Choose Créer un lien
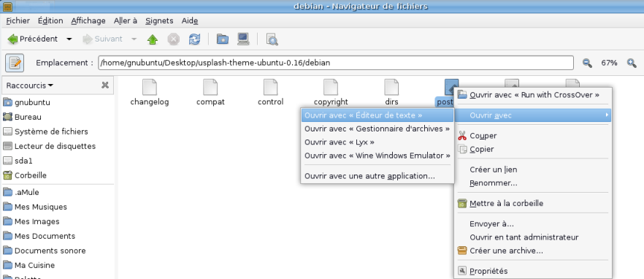Image resolution: width=644 pixels, height=279 pixels. (533, 169)
